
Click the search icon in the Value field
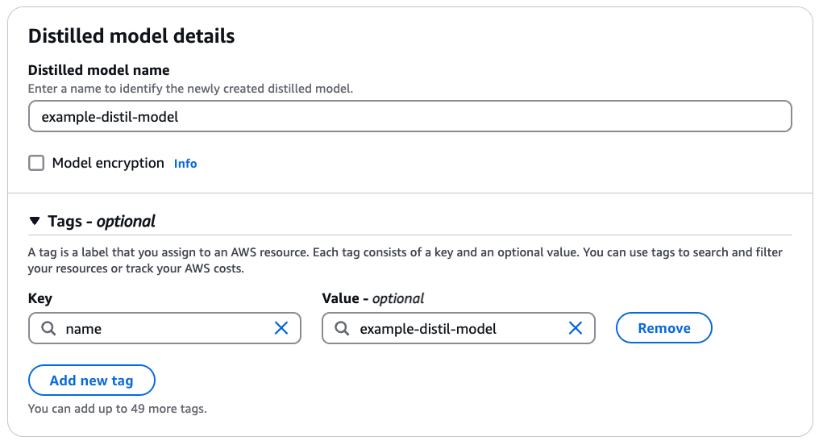pos(341,328)
